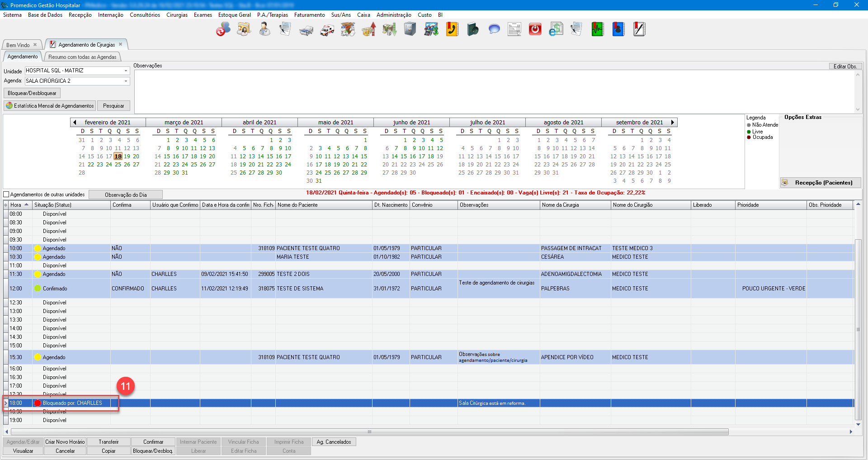868x460 pixels.
Task: Switch to Resumo com todas as Agendas tab
Action: click(x=82, y=57)
